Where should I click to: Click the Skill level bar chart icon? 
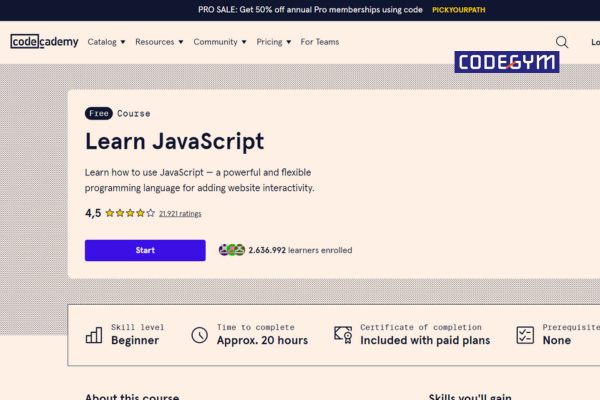(x=94, y=335)
